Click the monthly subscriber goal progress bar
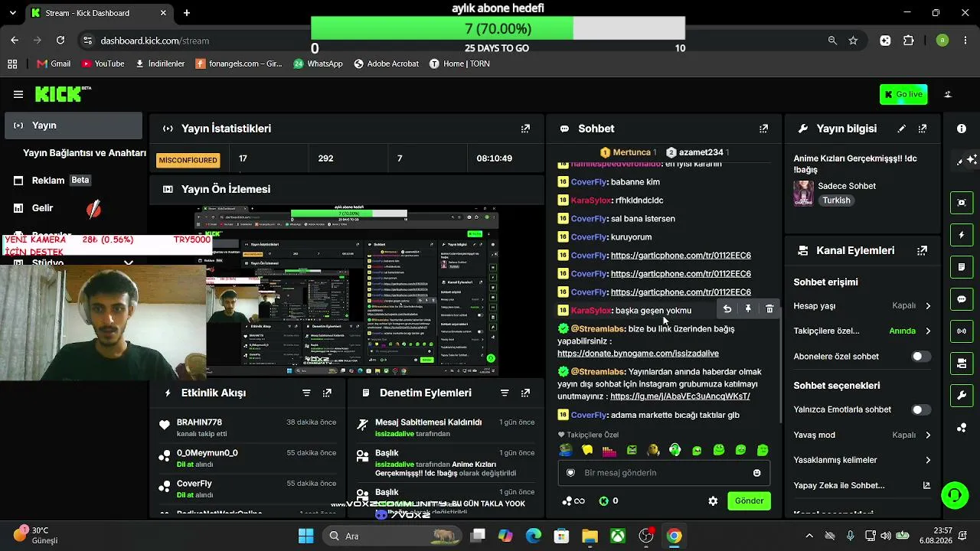980x551 pixels. pos(498,29)
